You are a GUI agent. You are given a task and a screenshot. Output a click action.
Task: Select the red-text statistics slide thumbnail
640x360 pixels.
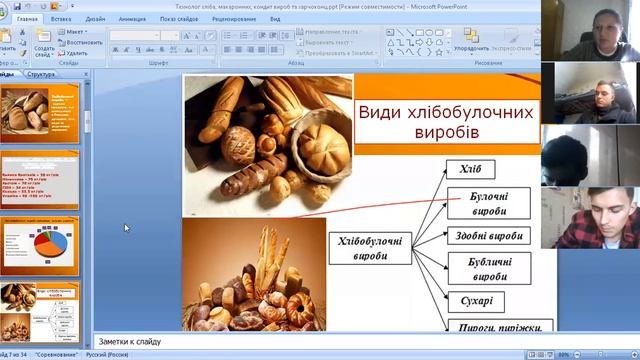40,180
